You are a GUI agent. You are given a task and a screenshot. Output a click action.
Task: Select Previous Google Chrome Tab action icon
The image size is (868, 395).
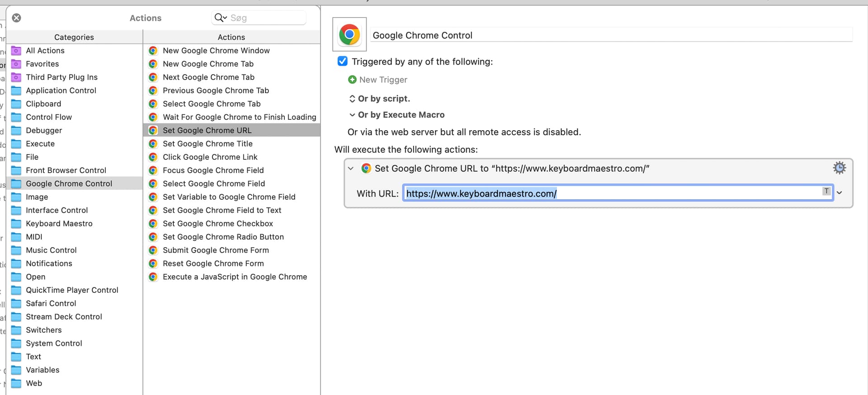click(153, 90)
